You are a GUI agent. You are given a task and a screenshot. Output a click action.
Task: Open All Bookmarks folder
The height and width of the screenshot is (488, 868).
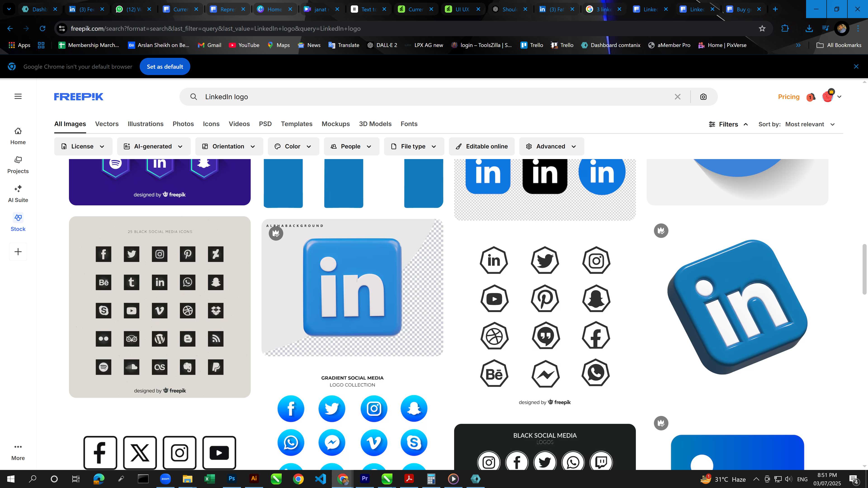(x=839, y=45)
